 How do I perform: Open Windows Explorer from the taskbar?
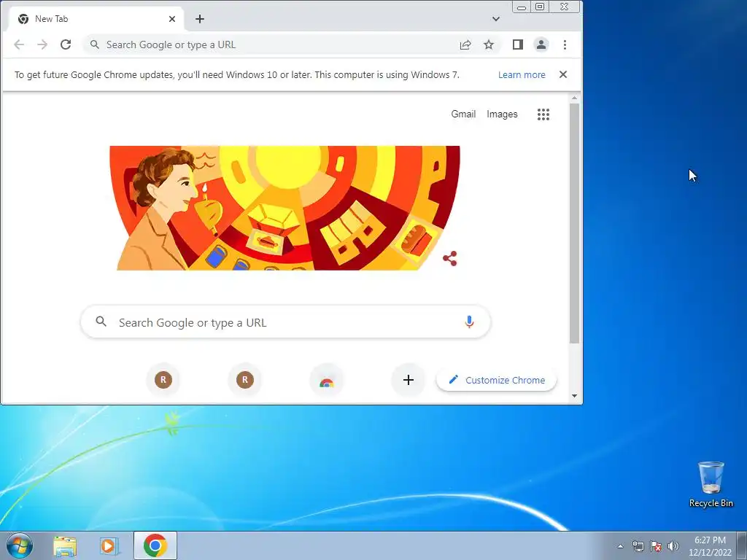pyautogui.click(x=65, y=546)
